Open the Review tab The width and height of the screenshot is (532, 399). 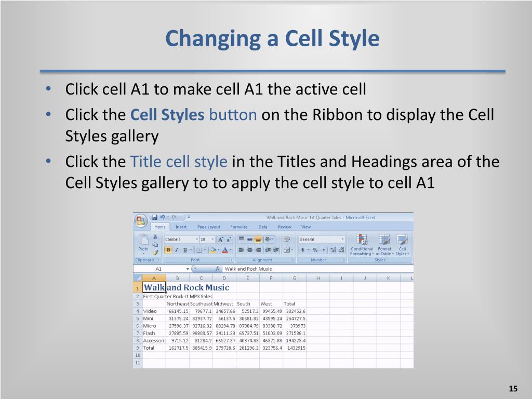point(284,227)
